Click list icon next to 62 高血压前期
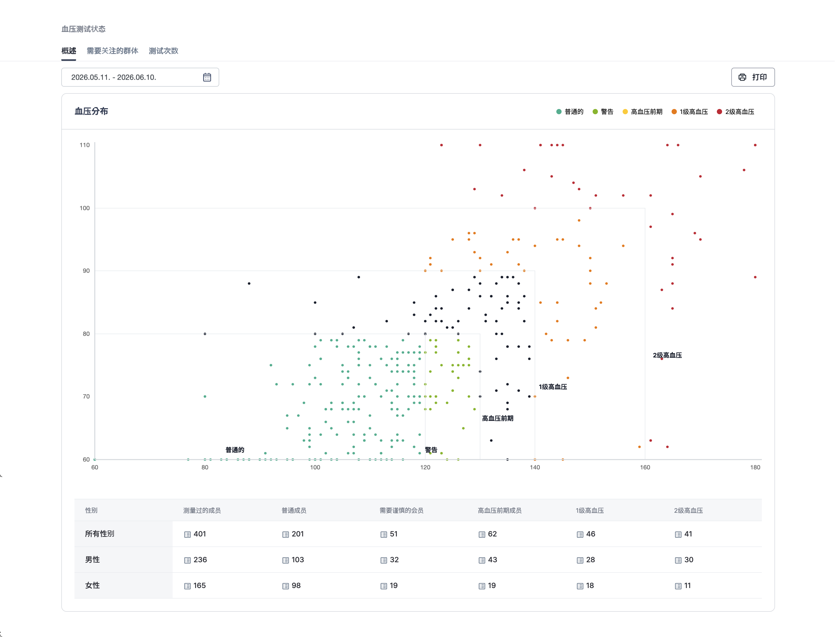 coord(482,534)
